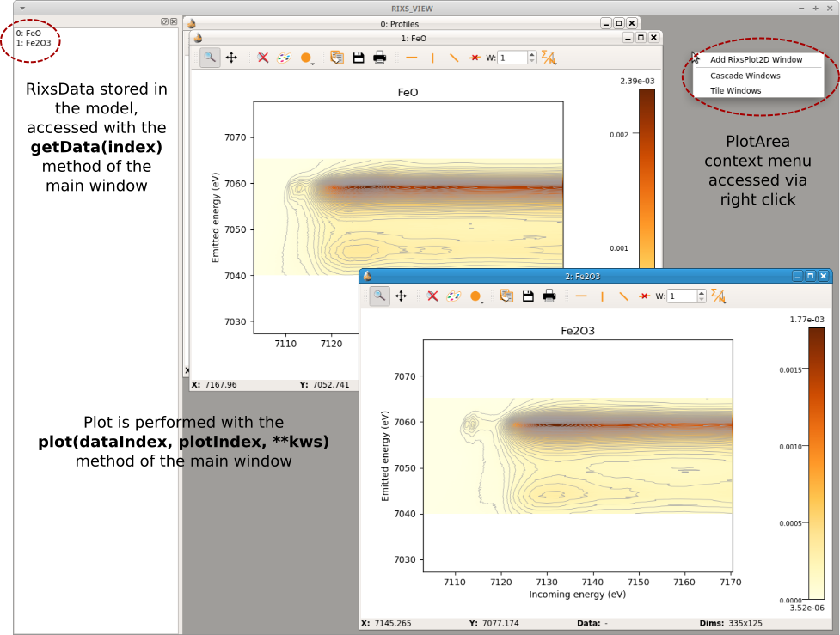Screen dimensions: 840x635
Task: Pick the diagonal line profile tool in FeO
Action: point(453,58)
